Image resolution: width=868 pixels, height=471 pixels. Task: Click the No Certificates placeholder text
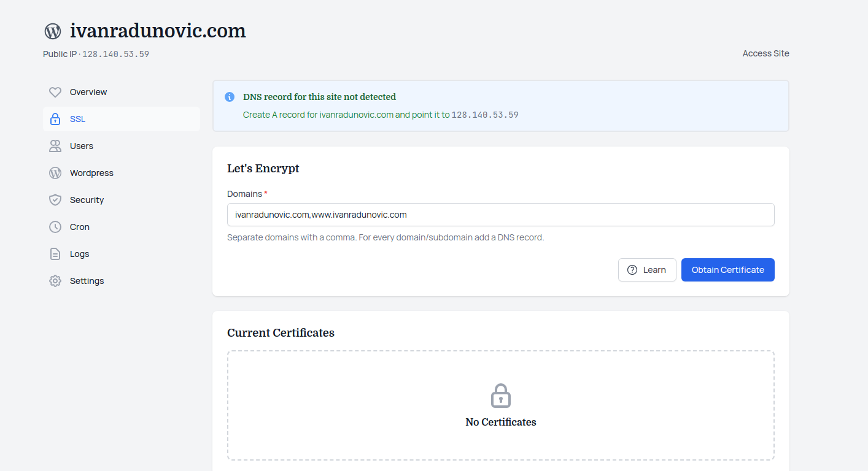point(500,422)
